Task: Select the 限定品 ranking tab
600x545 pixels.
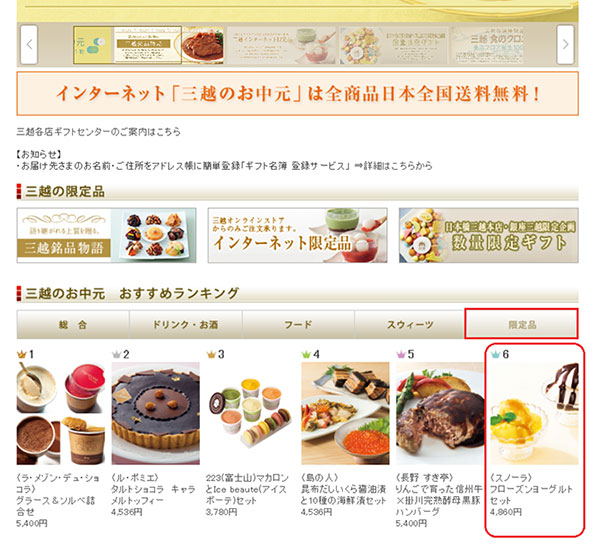Action: (x=521, y=325)
